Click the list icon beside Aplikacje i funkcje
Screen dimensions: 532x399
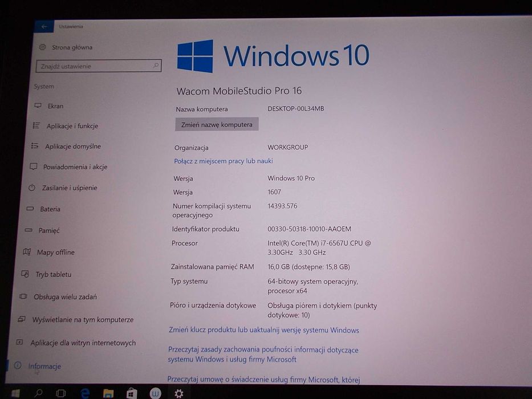coord(36,125)
